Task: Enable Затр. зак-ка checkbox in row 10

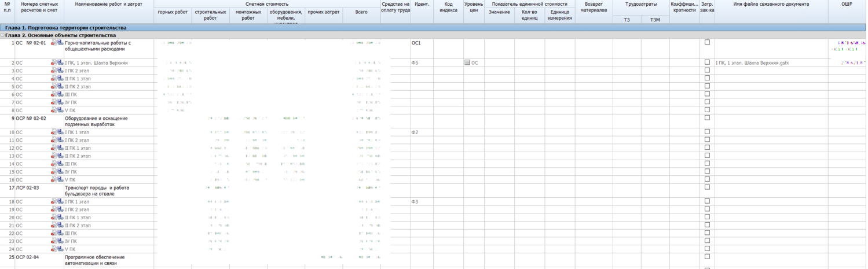Action: (x=707, y=131)
